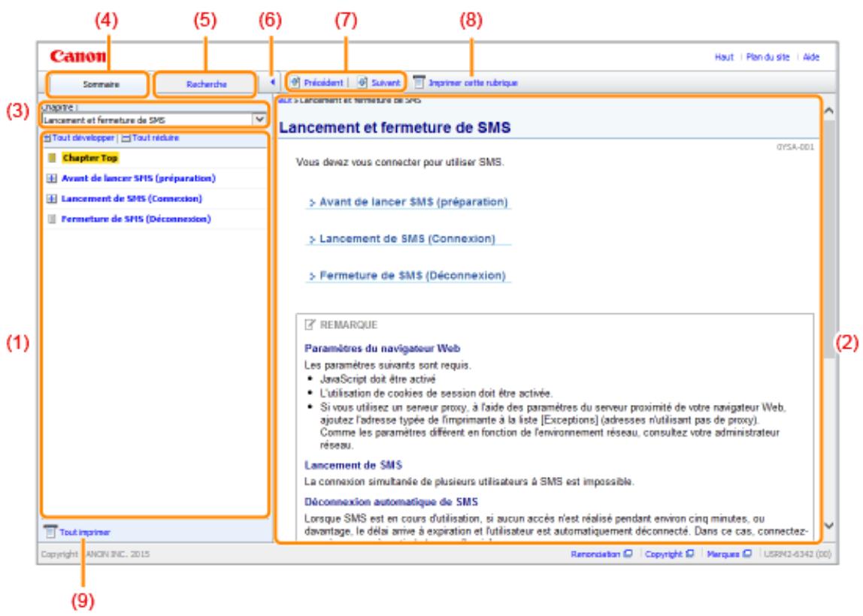Click document ID 0YSA-001
Screen dimensions: 863x616
(x=795, y=146)
